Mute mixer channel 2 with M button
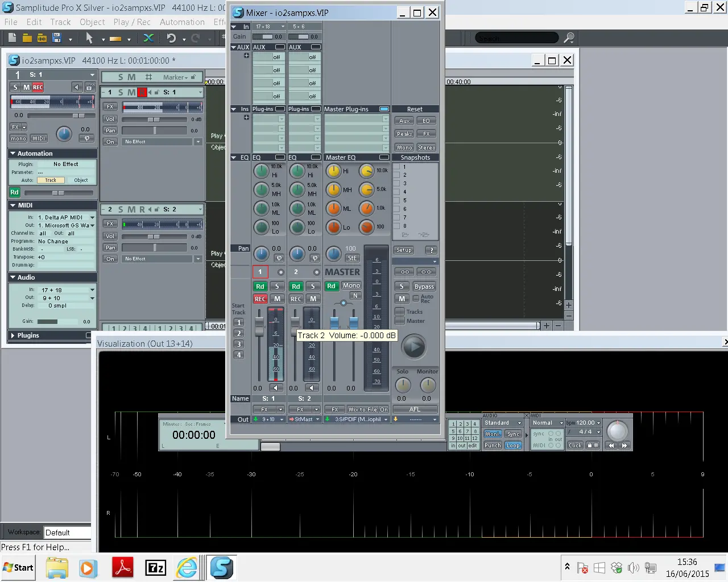Viewport: 728px width, 582px height. pyautogui.click(x=313, y=299)
